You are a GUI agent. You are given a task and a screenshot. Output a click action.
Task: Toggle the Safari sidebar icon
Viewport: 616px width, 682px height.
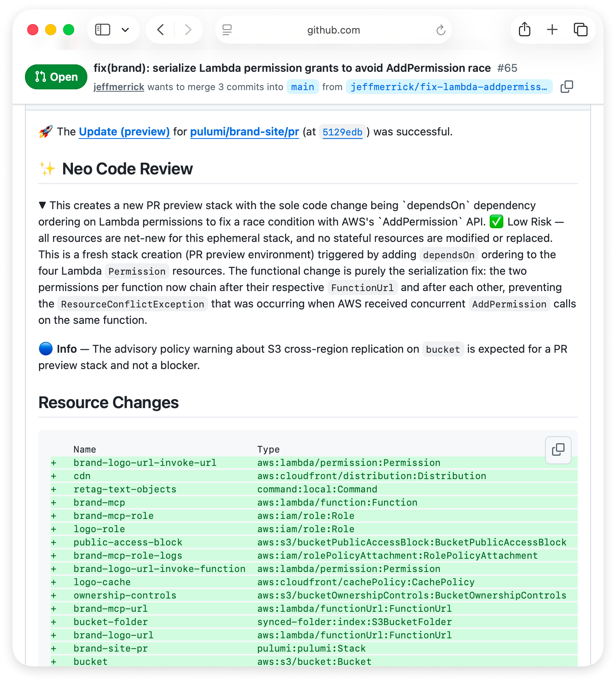pos(103,30)
